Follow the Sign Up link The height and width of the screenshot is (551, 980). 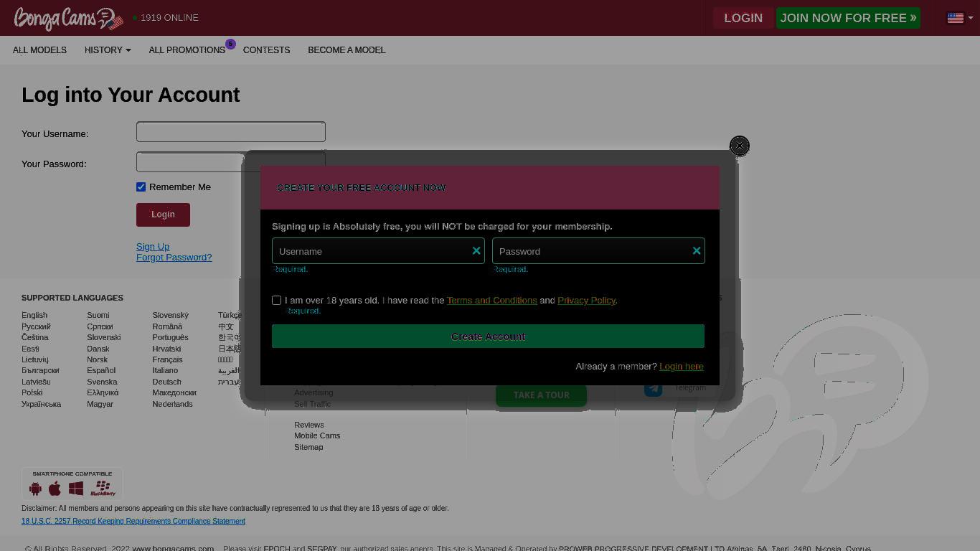tap(153, 246)
